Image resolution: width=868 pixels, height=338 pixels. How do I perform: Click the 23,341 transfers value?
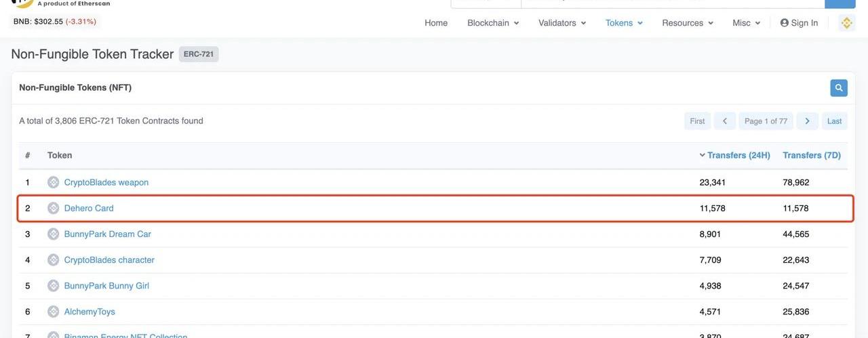(713, 182)
